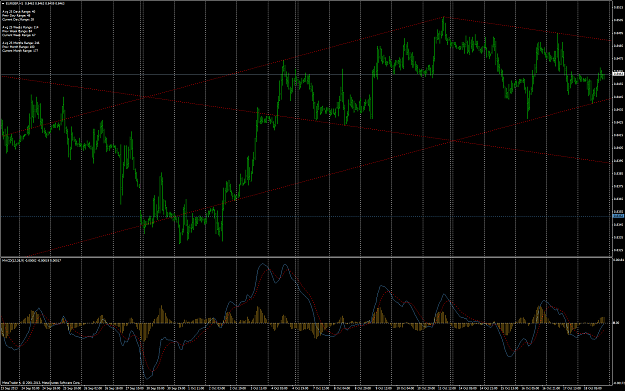The height and width of the screenshot is (391, 625).
Task: Select the 'Current Week Range' line
Action: [19, 35]
